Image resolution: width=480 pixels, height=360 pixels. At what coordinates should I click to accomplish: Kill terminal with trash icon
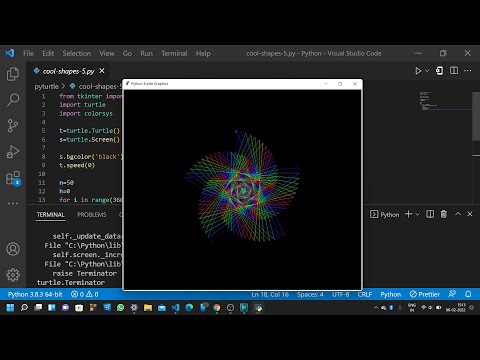pyautogui.click(x=444, y=214)
